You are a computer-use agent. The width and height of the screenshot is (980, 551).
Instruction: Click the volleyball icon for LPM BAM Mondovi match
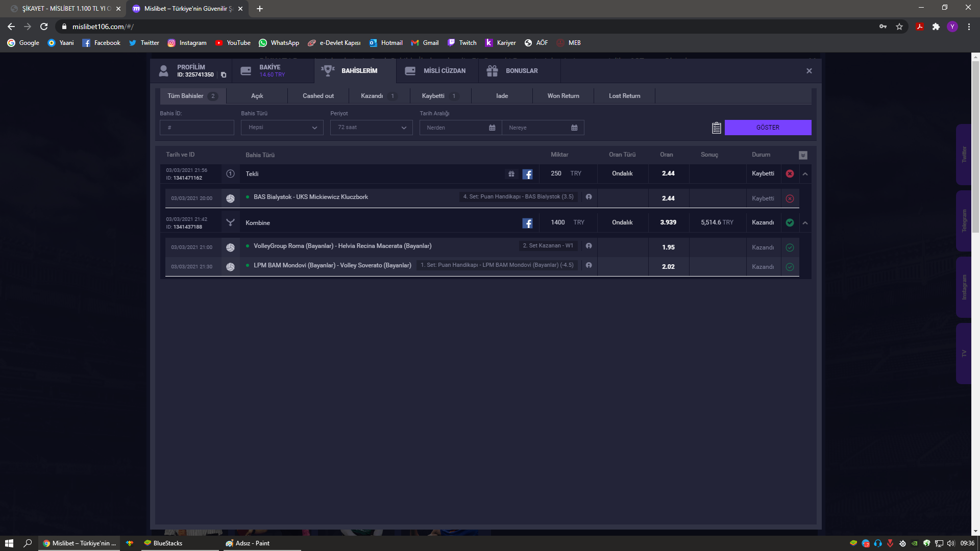tap(230, 267)
